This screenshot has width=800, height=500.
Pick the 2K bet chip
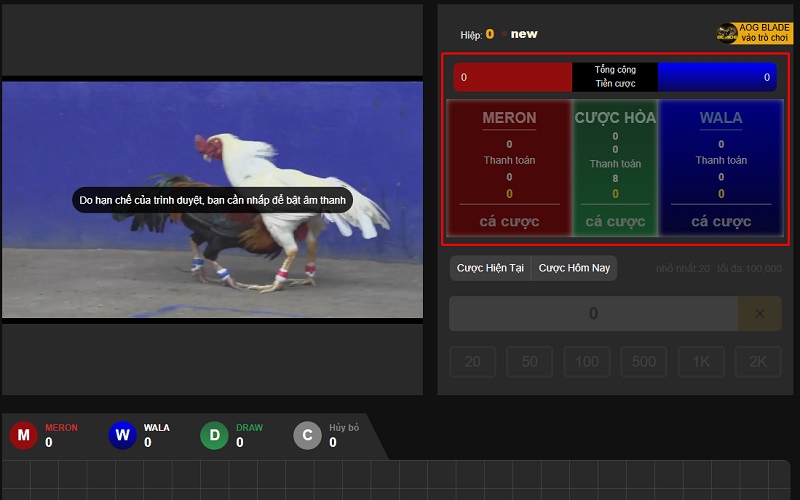pyautogui.click(x=758, y=361)
